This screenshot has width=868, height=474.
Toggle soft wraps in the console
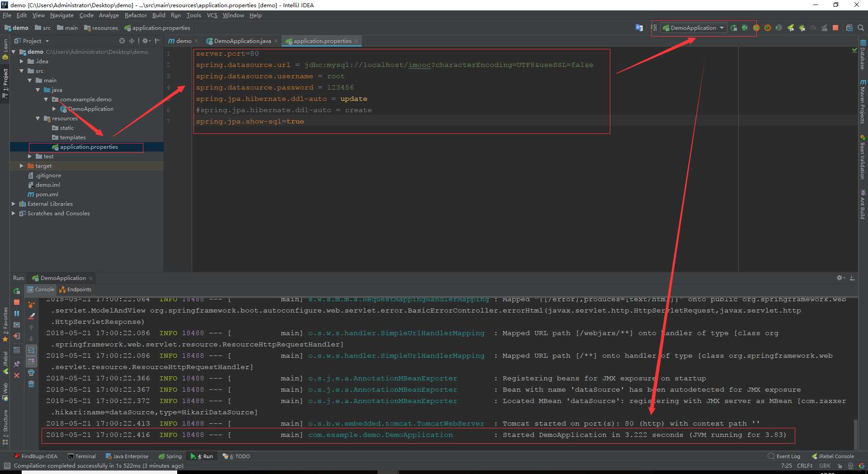31,350
